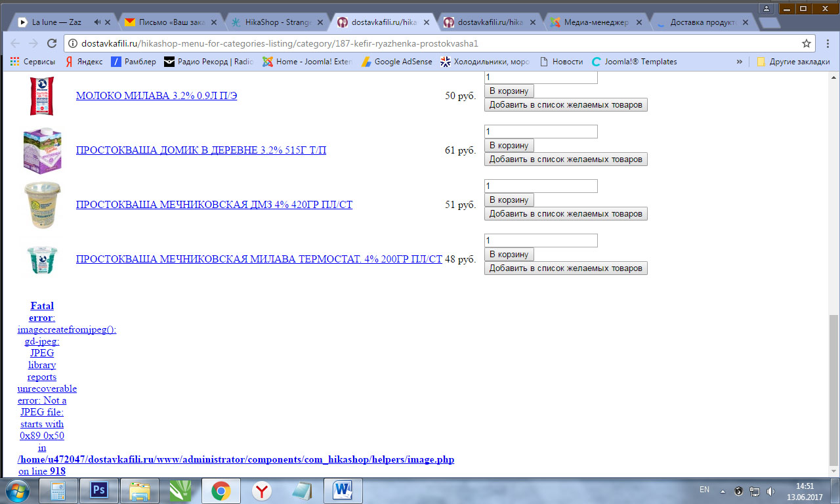View site information icon in address bar

(72, 44)
